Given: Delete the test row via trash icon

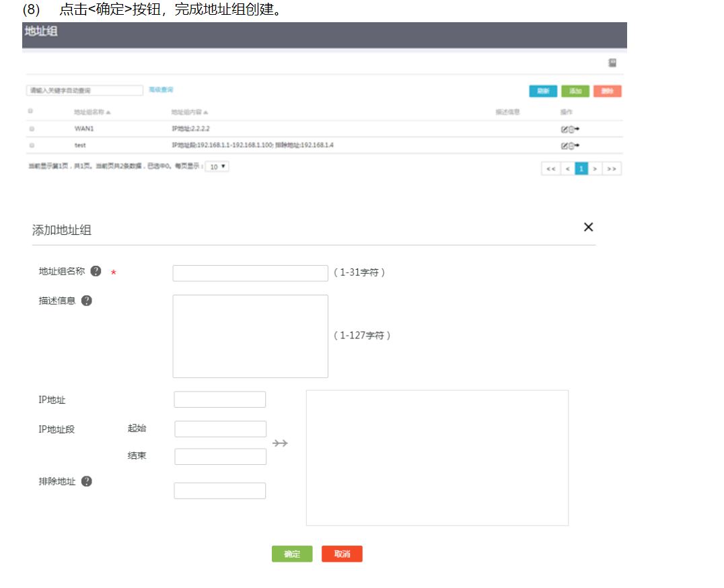Looking at the screenshot, I should pyautogui.click(x=571, y=146).
